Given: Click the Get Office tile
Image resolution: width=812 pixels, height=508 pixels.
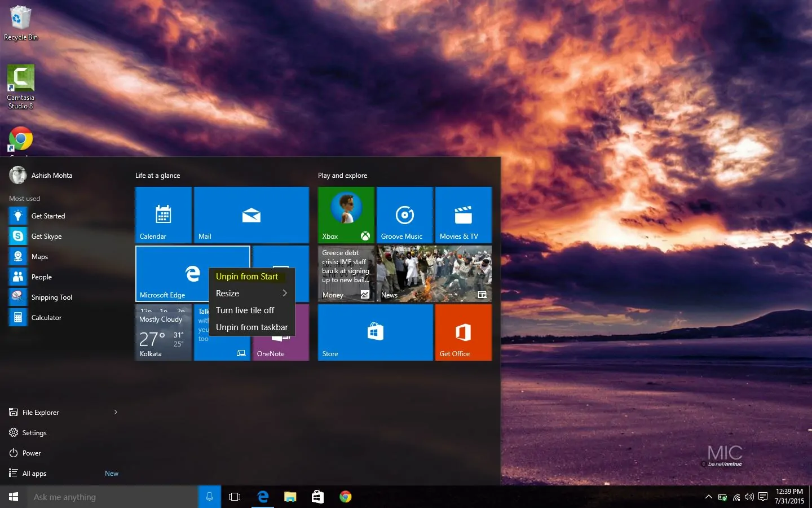Looking at the screenshot, I should coord(464,332).
